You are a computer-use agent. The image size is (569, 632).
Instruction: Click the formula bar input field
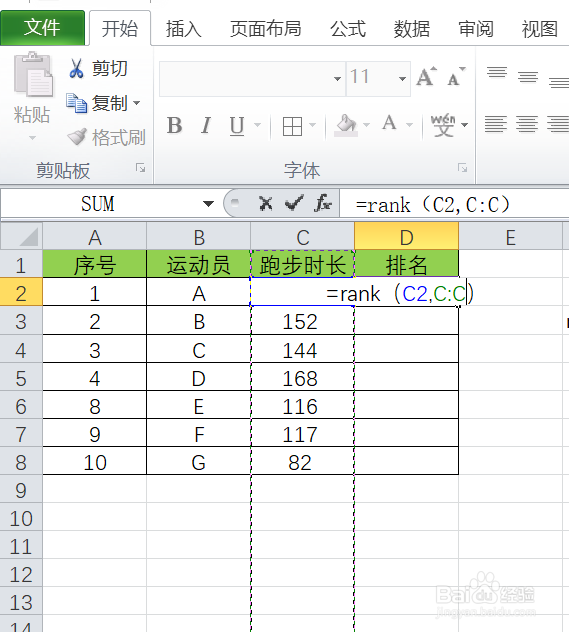(455, 204)
